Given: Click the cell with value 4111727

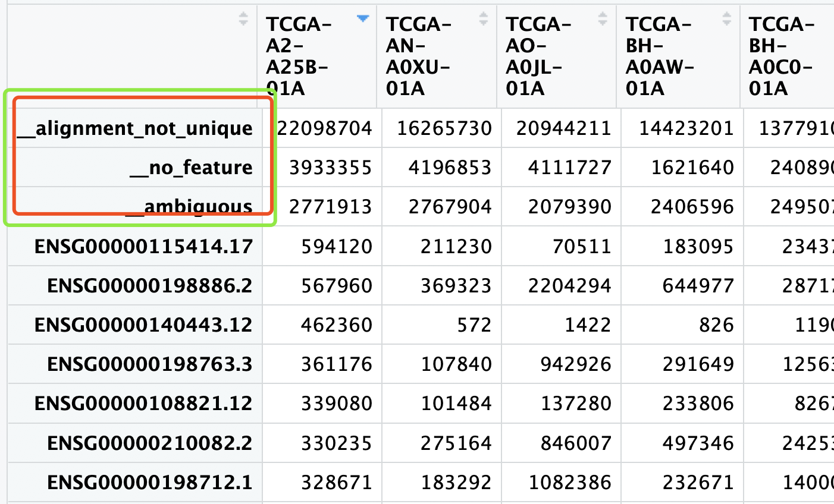Looking at the screenshot, I should [561, 168].
